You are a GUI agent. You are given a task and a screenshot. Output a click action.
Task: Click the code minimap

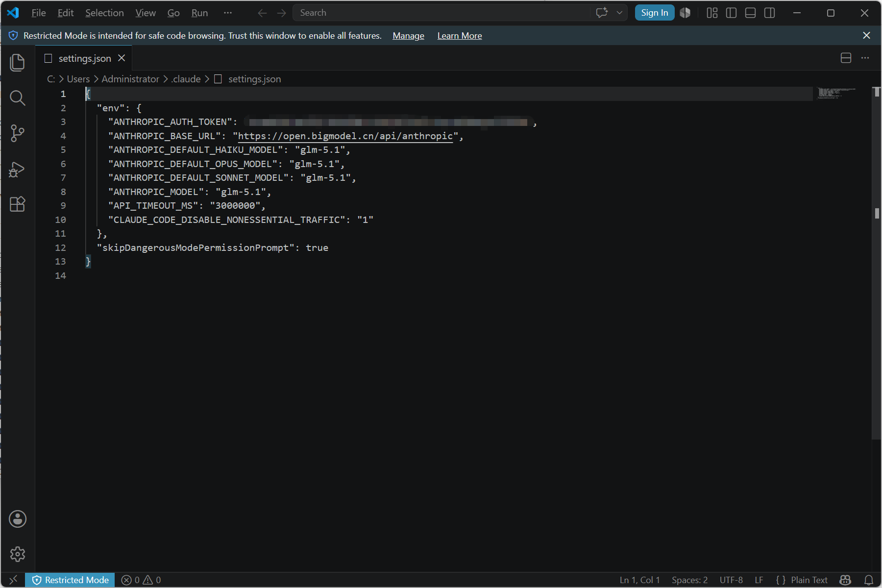(837, 93)
